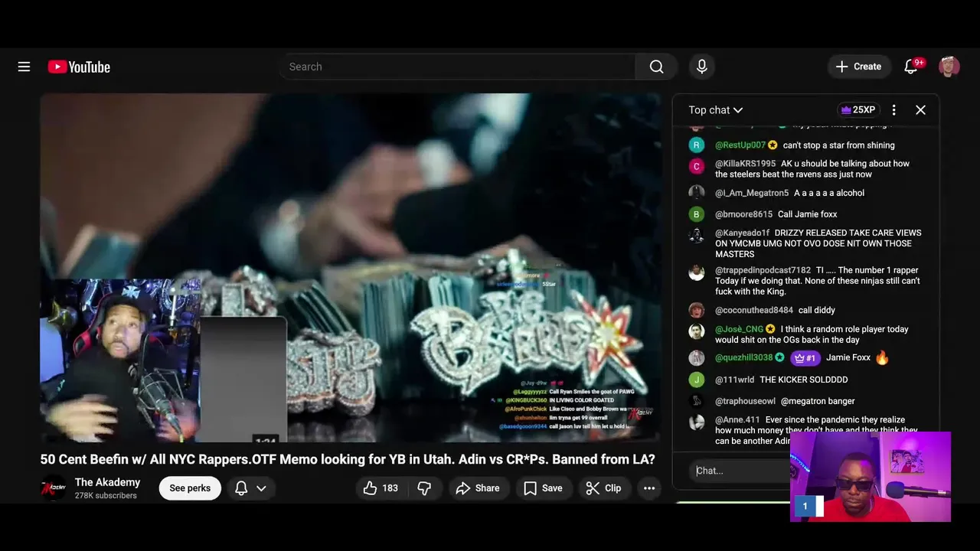Start voice search with microphone icon

pyautogui.click(x=702, y=67)
